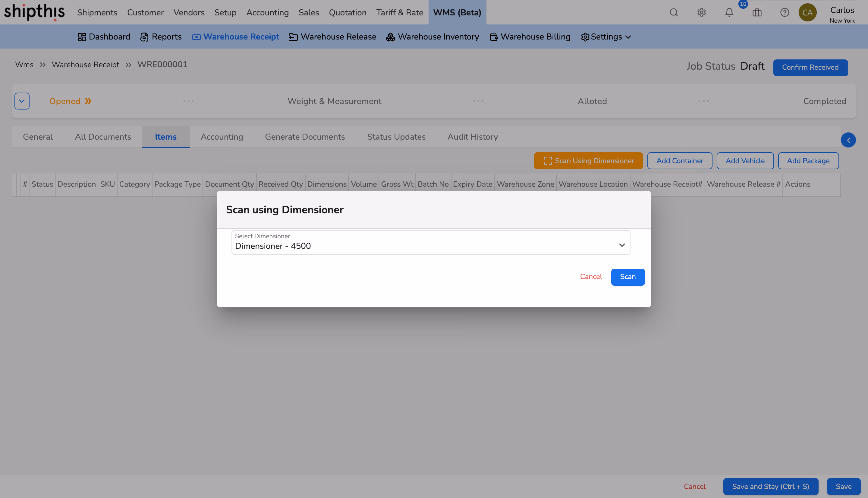Click the Opened stage label
868x498 pixels.
[x=64, y=101]
